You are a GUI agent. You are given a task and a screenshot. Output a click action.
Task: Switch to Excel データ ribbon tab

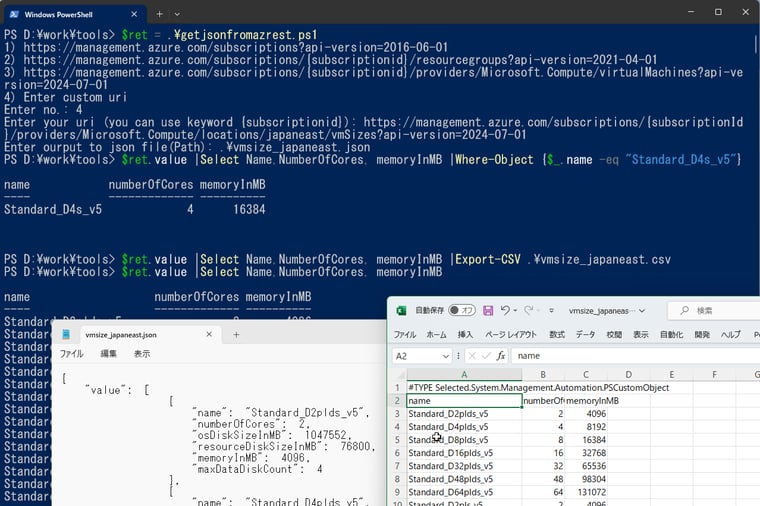tap(586, 334)
